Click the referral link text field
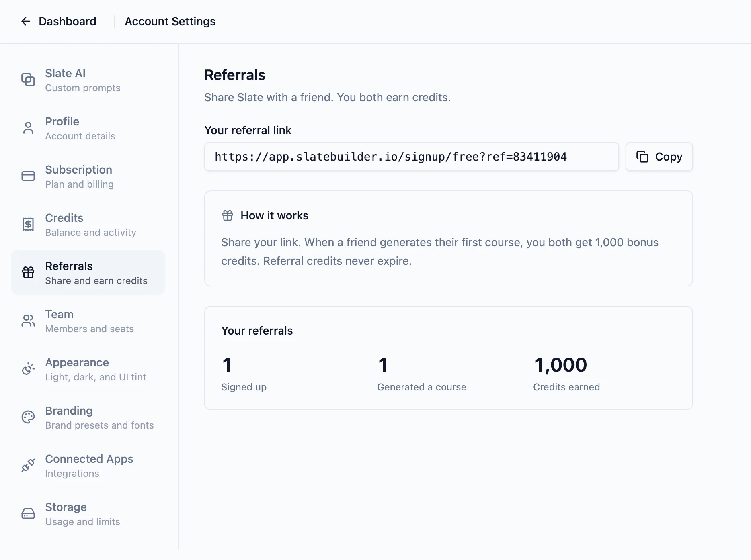The height and width of the screenshot is (560, 751). tap(412, 157)
